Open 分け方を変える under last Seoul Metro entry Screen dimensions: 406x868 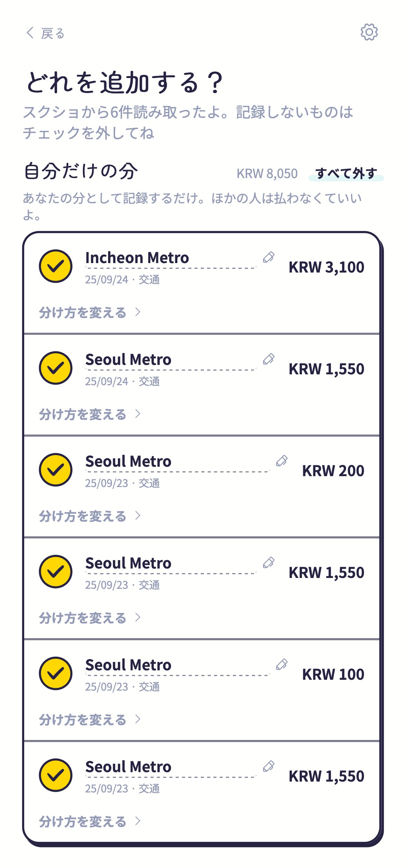pyautogui.click(x=90, y=821)
